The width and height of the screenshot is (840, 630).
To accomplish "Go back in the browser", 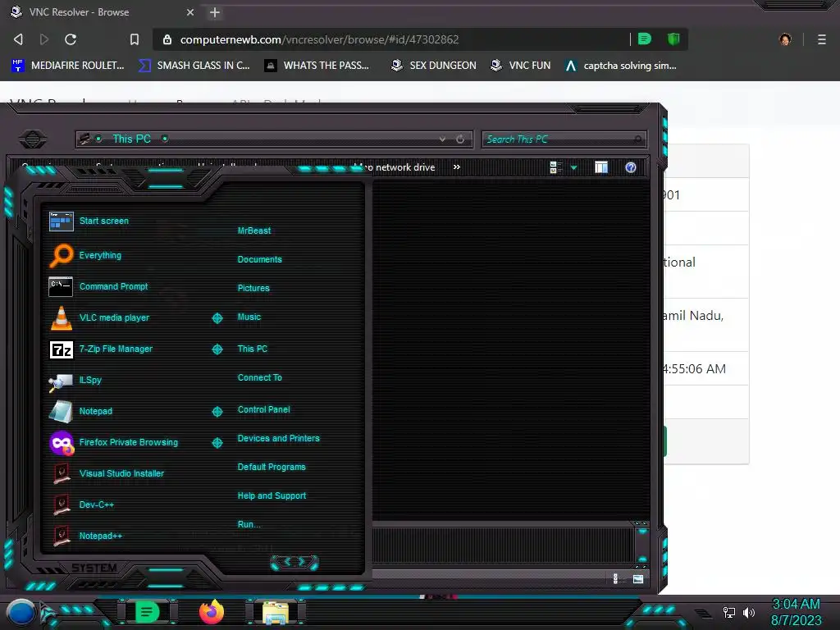I will coord(19,39).
